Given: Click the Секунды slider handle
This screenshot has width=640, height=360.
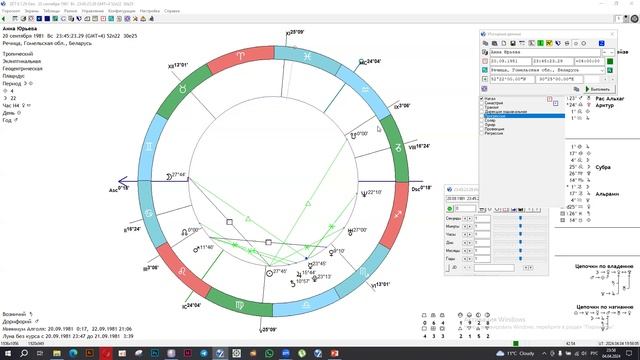Looking at the screenshot, I should 520,218.
